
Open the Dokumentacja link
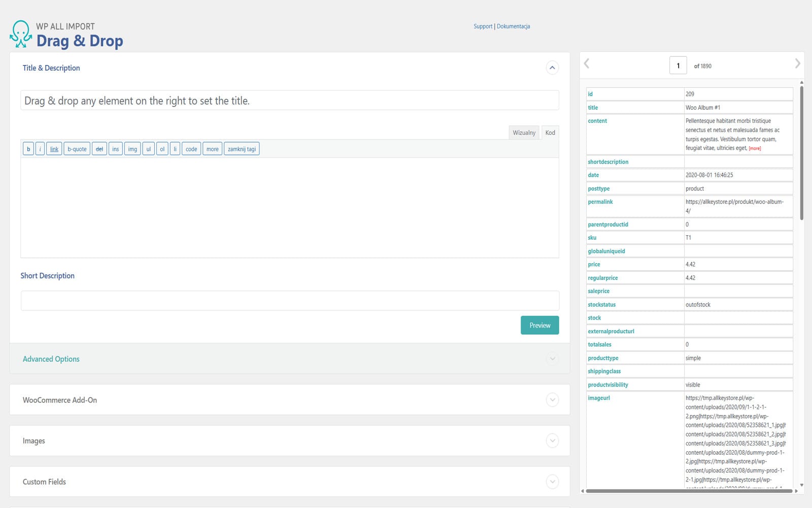point(513,26)
